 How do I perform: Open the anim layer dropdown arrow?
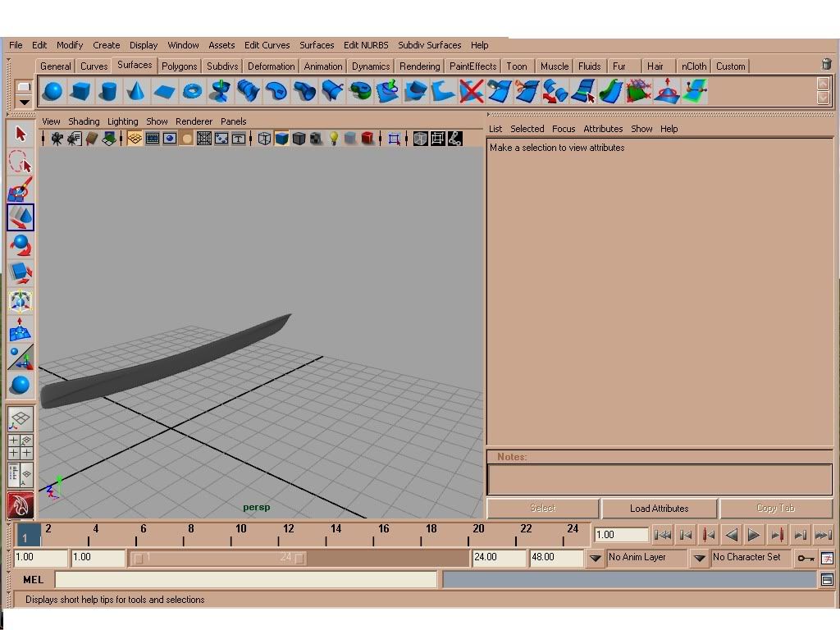pyautogui.click(x=596, y=558)
